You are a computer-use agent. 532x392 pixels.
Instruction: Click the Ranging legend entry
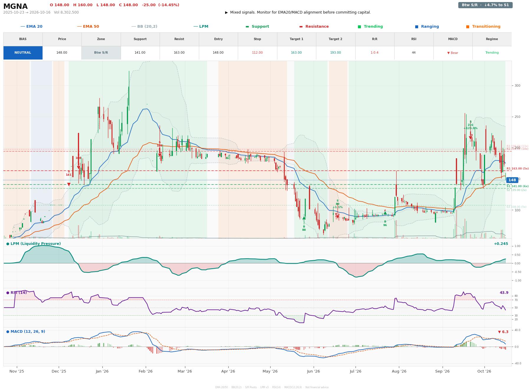tap(427, 27)
